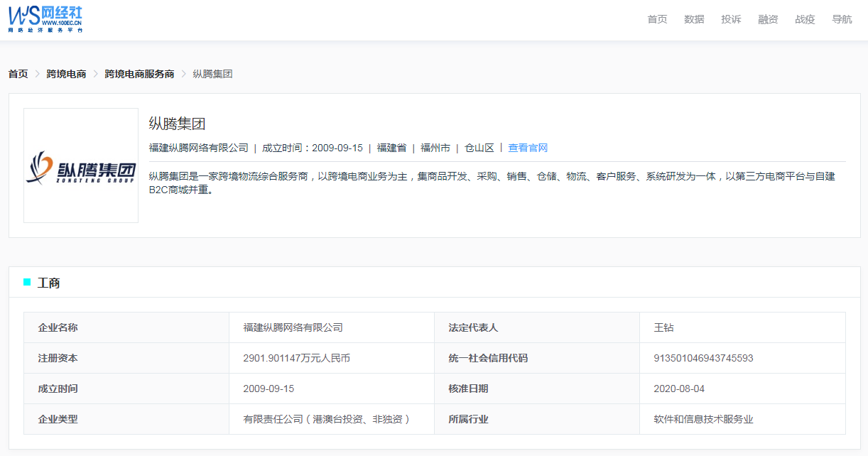Select the 有限责任公司（港澳台投资、非独资）value
This screenshot has height=456, width=868.
(x=327, y=419)
